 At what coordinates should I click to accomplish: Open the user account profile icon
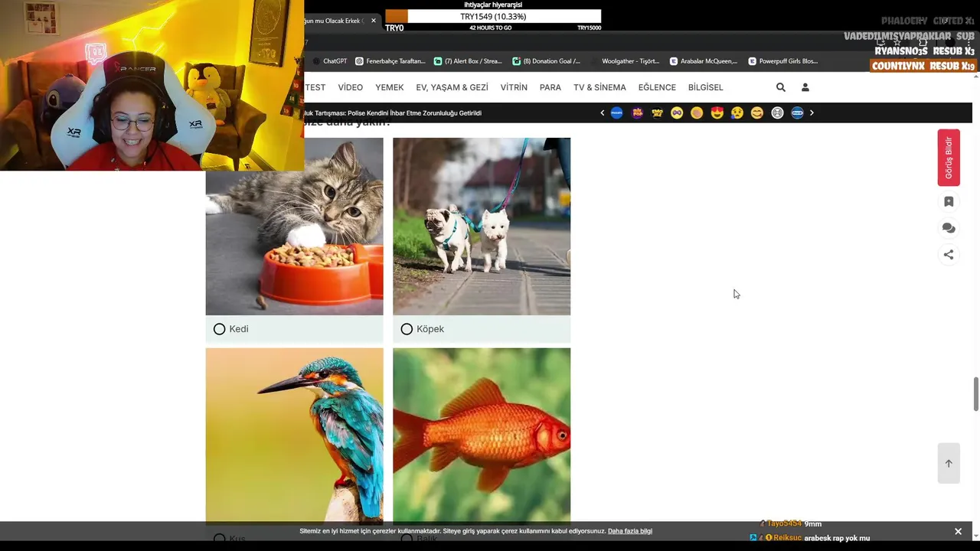805,87
